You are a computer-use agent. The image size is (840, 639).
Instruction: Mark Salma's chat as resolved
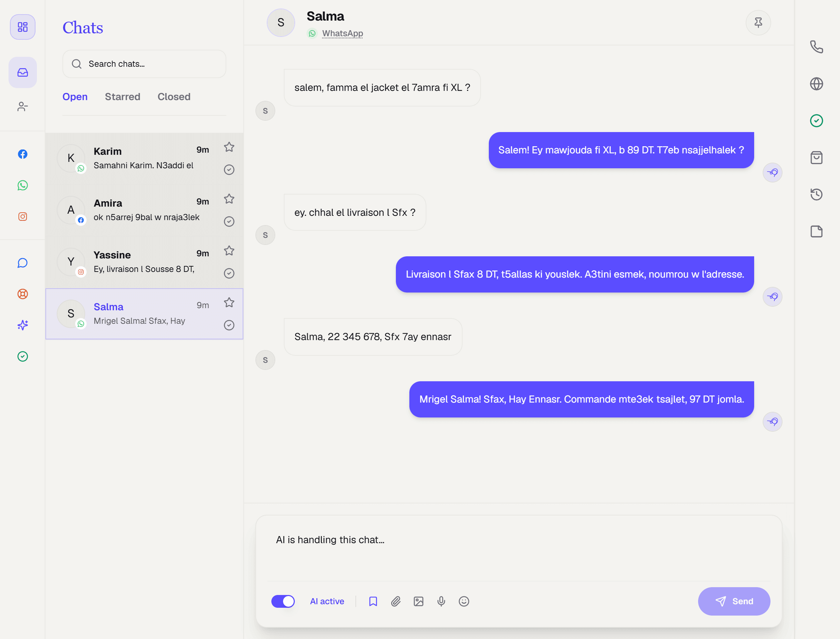[x=229, y=325]
